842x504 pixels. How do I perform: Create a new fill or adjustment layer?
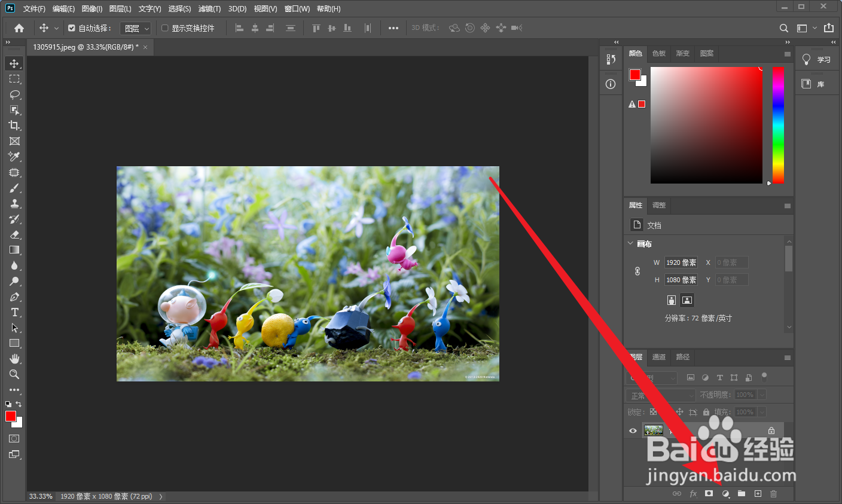pos(725,493)
